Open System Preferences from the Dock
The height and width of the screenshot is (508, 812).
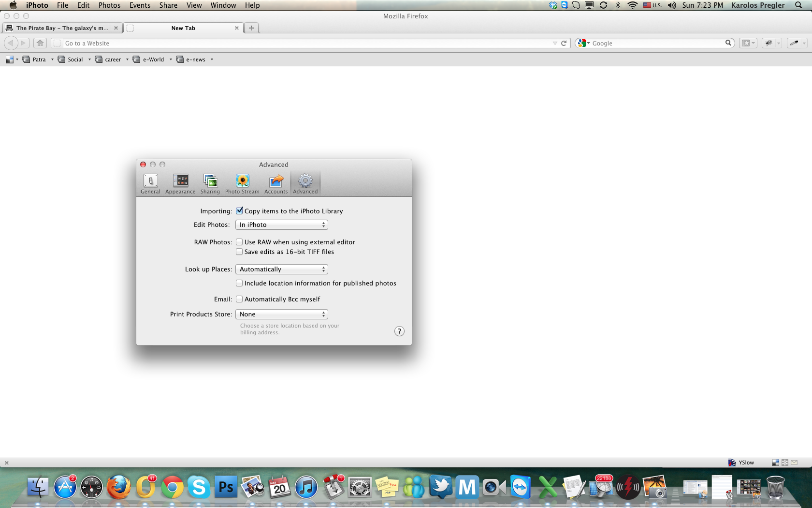[360, 487]
